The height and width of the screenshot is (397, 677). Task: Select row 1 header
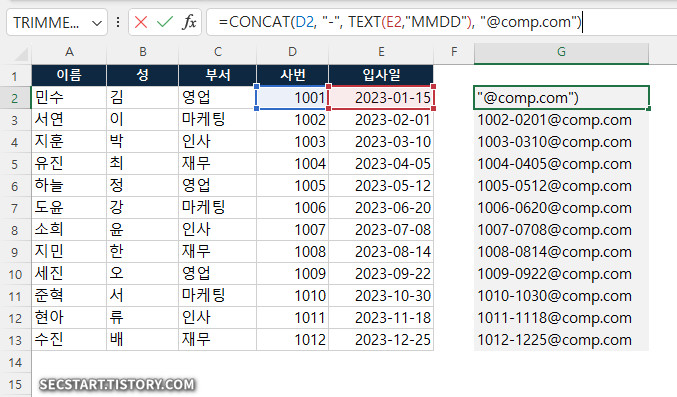pos(15,76)
